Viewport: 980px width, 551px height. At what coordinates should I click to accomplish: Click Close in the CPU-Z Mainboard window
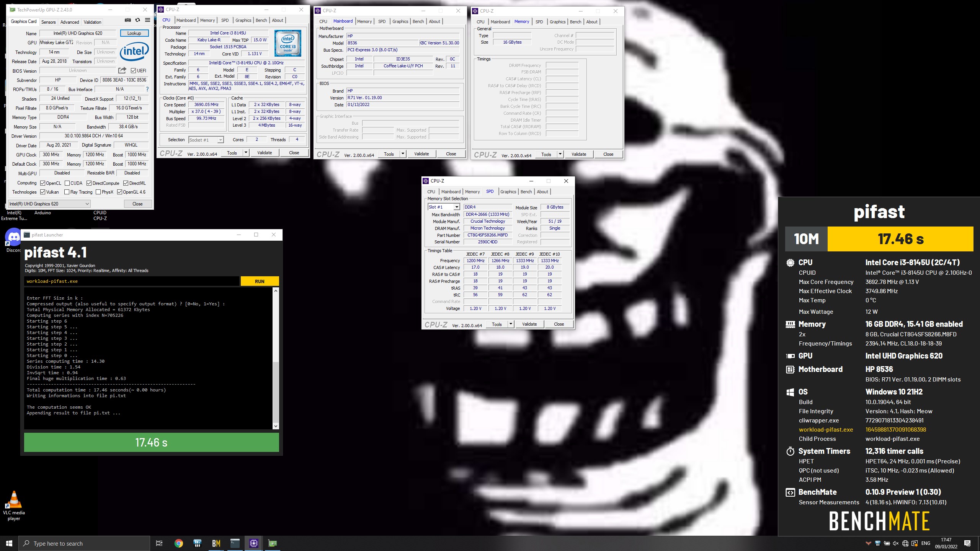coord(451,154)
